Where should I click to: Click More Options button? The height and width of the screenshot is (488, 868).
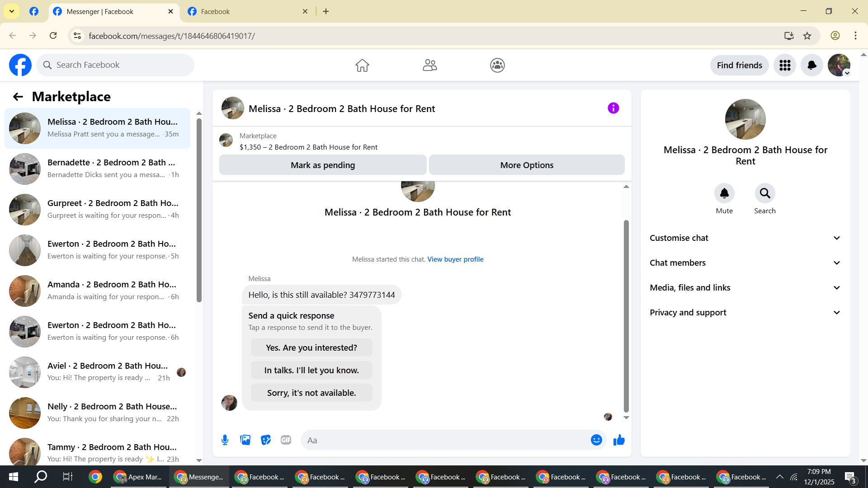coord(527,165)
